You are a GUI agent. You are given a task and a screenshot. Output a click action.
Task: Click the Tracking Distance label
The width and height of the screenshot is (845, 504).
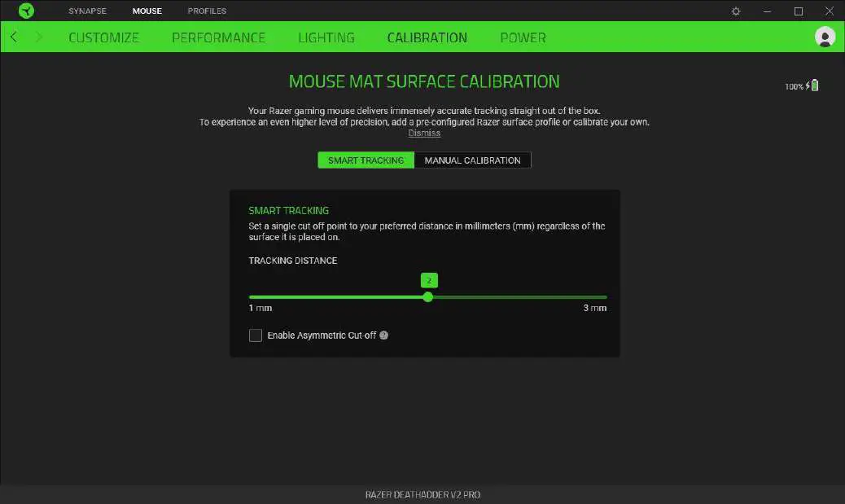click(292, 261)
